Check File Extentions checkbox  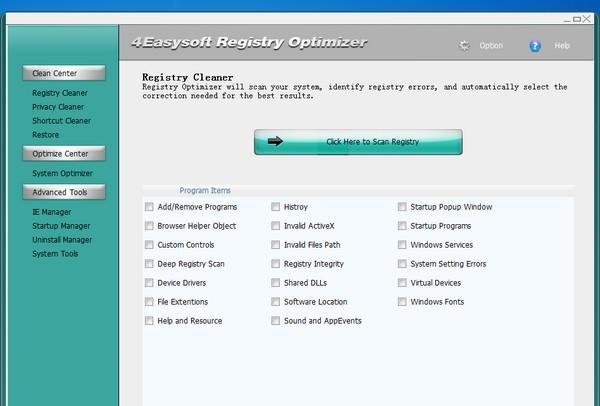(x=149, y=302)
